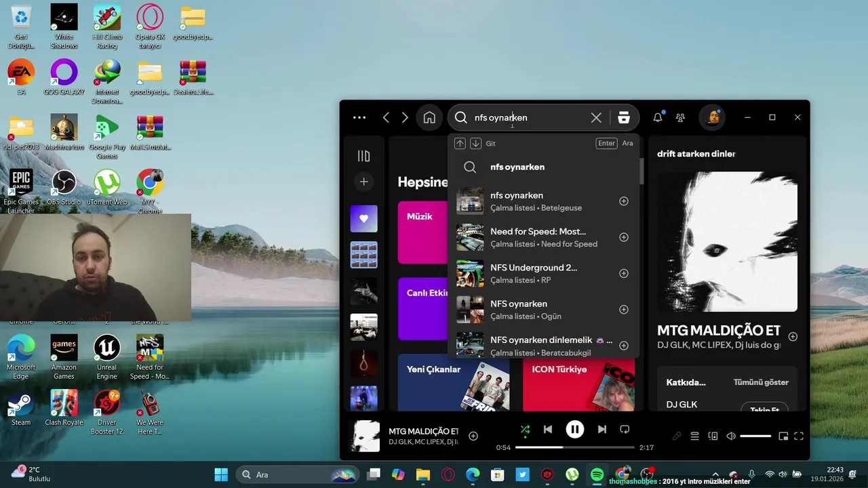Skip to previous track
The height and width of the screenshot is (488, 868).
coord(548,429)
